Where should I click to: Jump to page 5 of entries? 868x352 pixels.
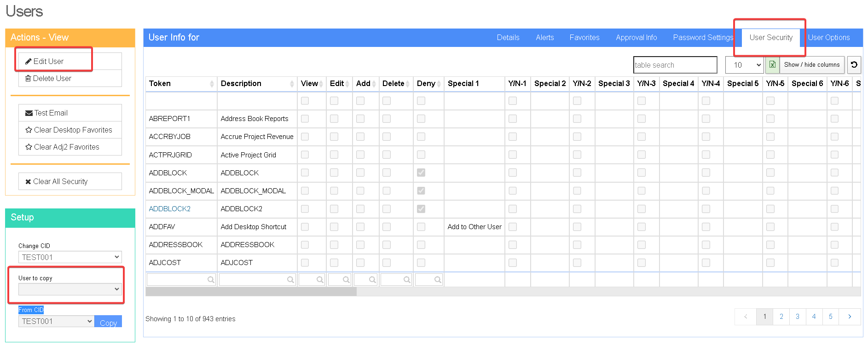[831, 317]
